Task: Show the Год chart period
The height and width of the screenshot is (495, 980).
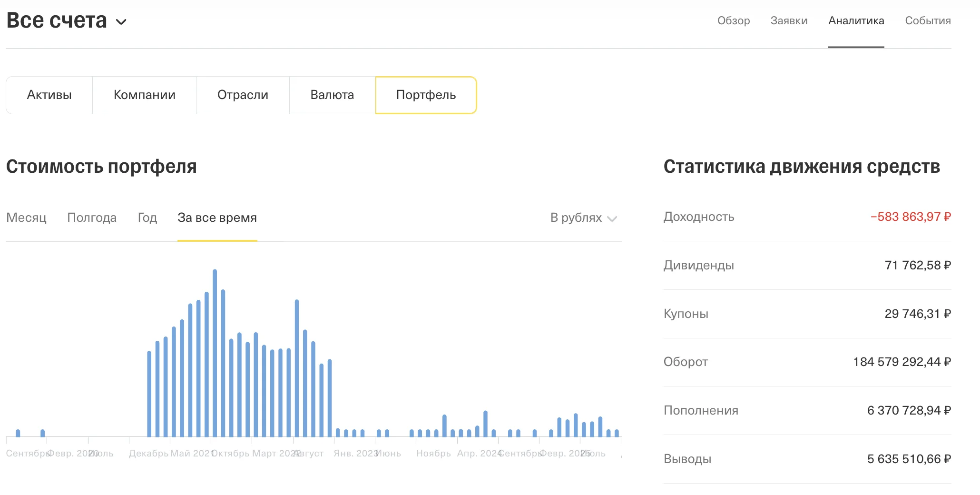Action: point(147,218)
